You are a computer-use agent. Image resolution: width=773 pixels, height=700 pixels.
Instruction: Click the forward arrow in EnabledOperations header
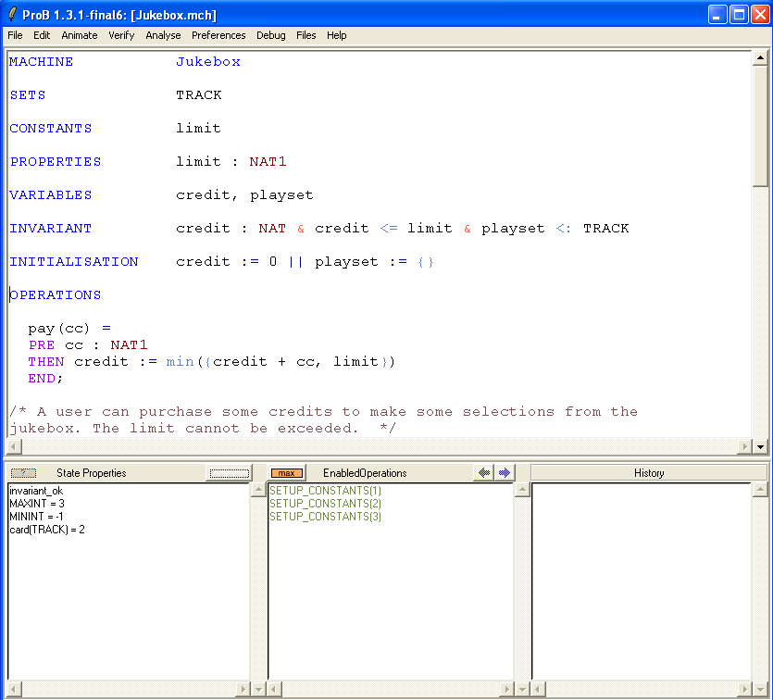click(x=504, y=472)
